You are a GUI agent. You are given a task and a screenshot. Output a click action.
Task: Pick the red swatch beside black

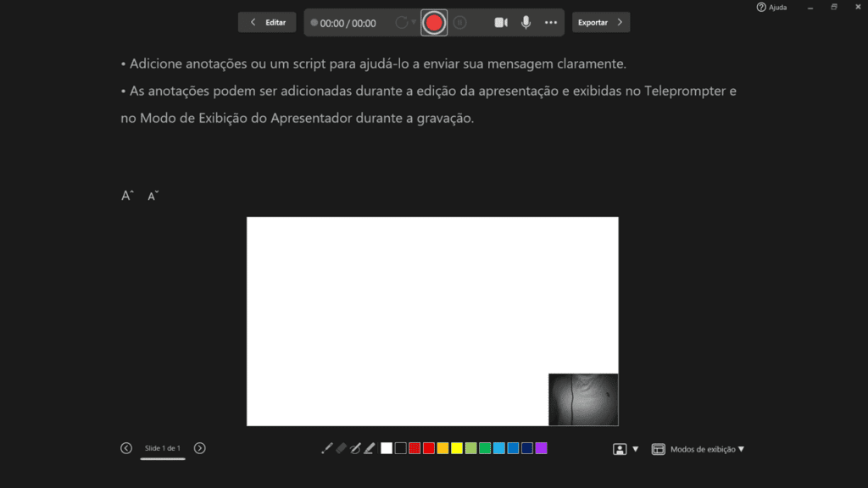pos(415,448)
